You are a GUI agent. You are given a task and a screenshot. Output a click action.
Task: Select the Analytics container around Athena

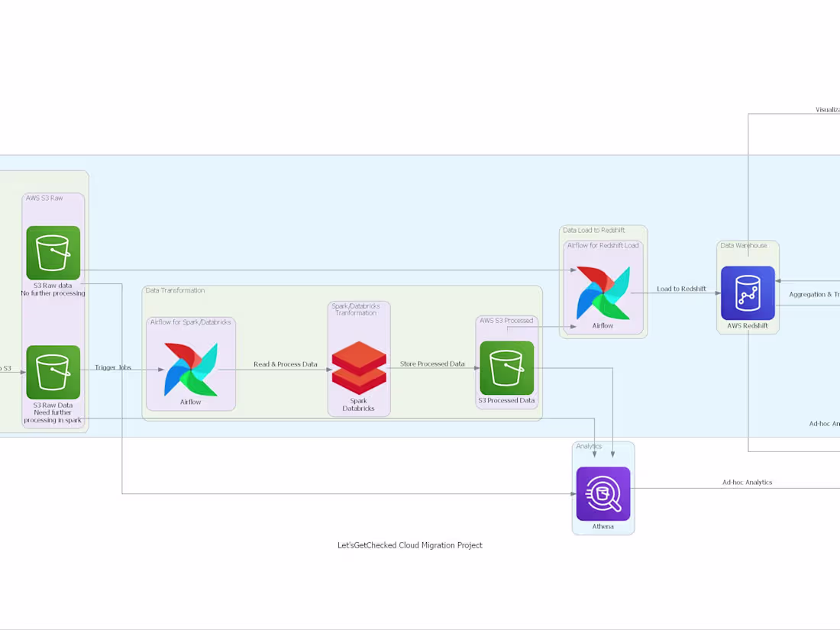603,447
